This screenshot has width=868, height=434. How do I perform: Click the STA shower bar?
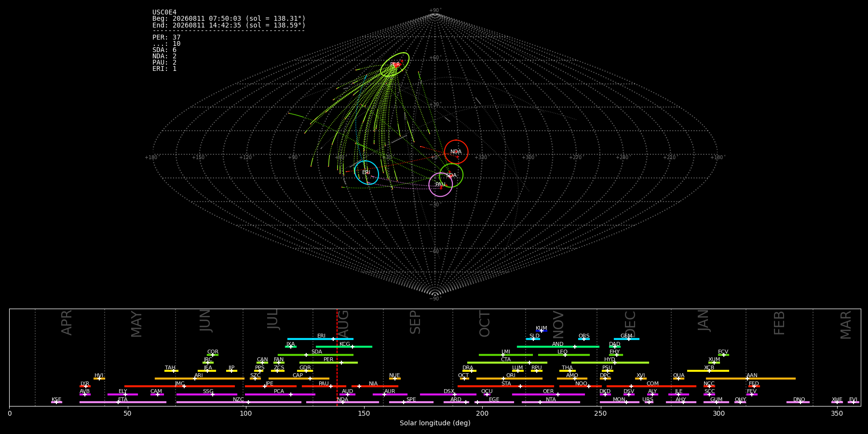[506, 386]
